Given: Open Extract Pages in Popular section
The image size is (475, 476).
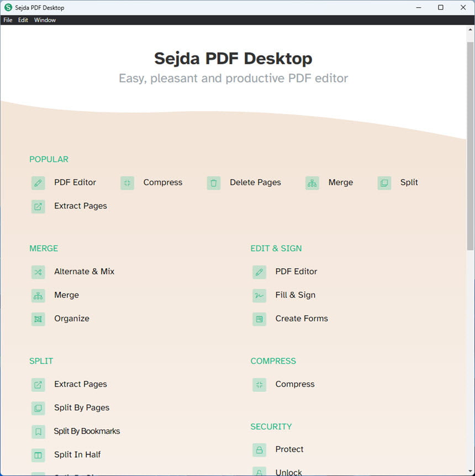Looking at the screenshot, I should (x=81, y=206).
